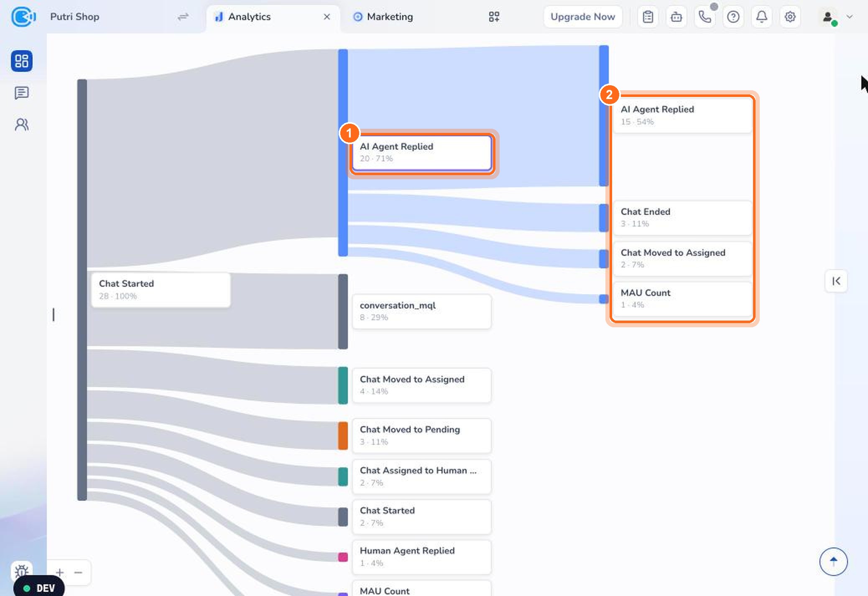This screenshot has width=868, height=596.
Task: Zoom in with the plus button
Action: click(x=60, y=572)
